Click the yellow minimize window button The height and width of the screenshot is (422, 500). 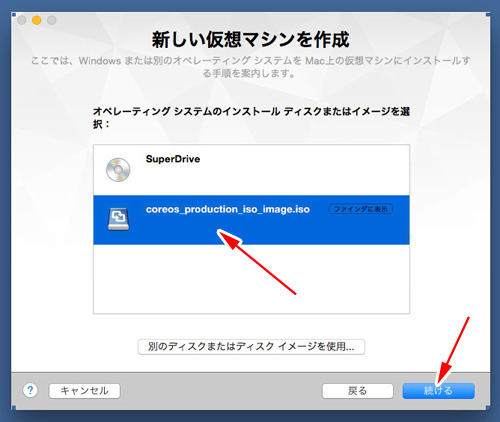point(37,20)
